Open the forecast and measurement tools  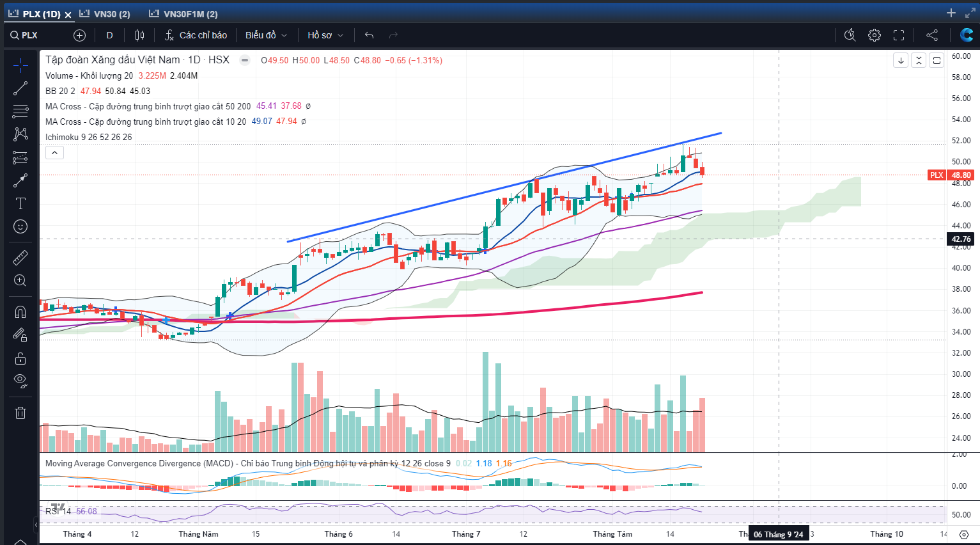click(20, 157)
